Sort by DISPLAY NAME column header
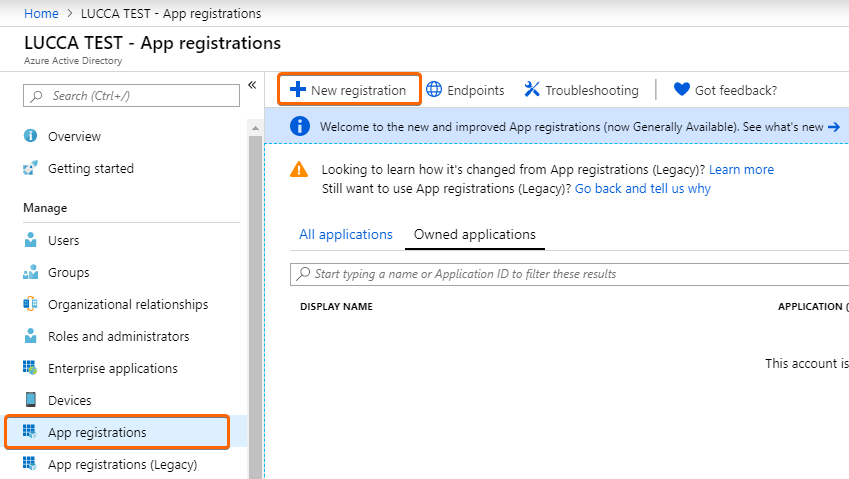 click(x=336, y=306)
